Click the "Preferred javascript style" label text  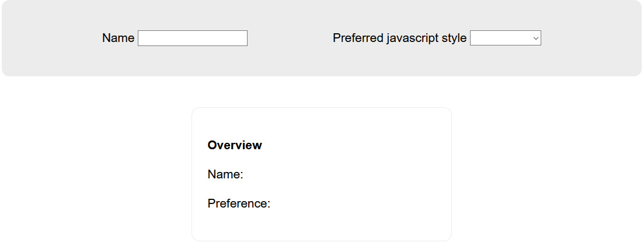[x=399, y=38]
